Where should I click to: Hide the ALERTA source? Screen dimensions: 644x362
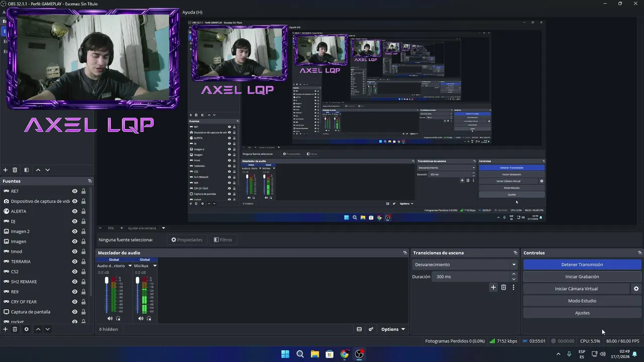pyautogui.click(x=74, y=211)
